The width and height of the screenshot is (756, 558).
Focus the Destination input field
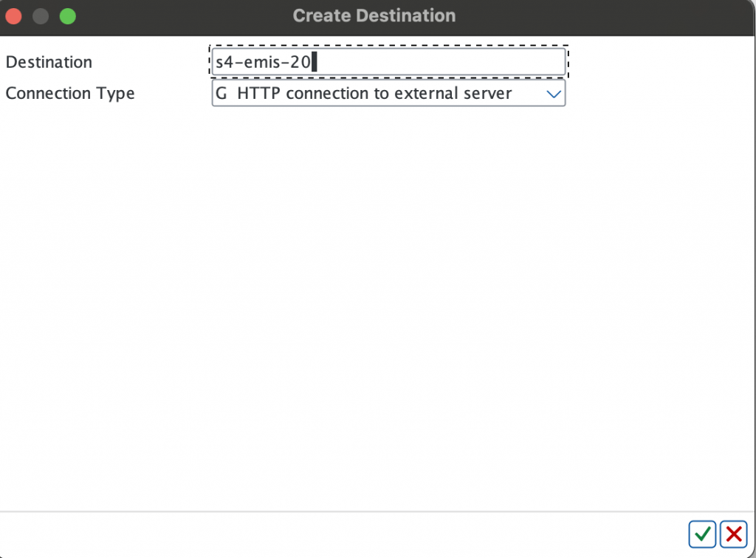pos(388,62)
